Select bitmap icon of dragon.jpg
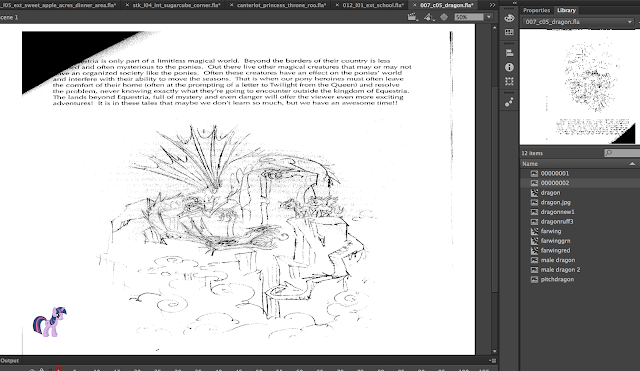The image size is (640, 371). tap(534, 202)
